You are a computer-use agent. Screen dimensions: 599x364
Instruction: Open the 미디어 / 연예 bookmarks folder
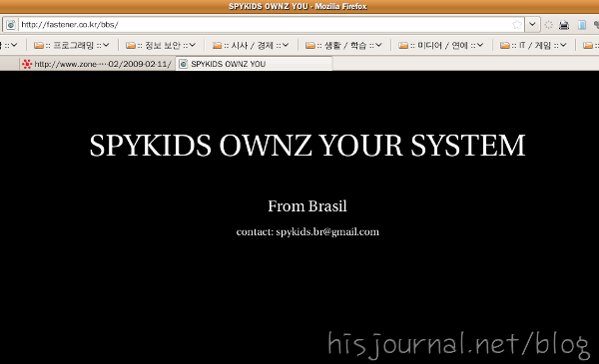pos(441,46)
